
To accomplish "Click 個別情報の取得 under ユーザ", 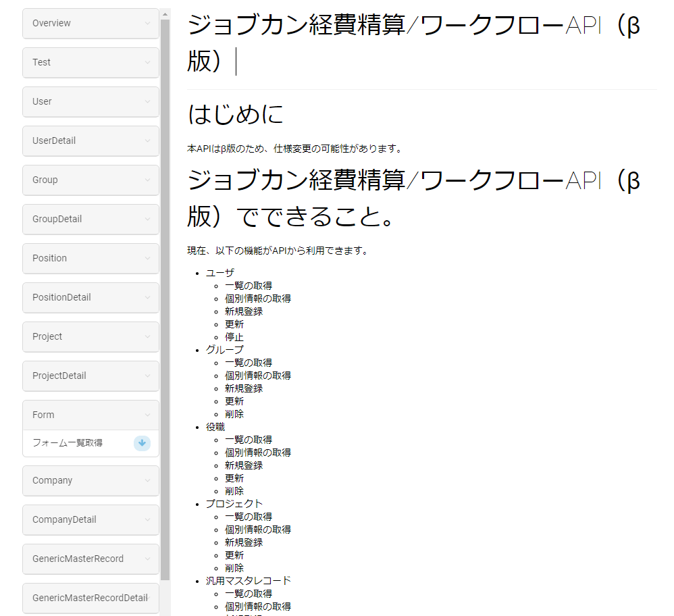I will [258, 299].
